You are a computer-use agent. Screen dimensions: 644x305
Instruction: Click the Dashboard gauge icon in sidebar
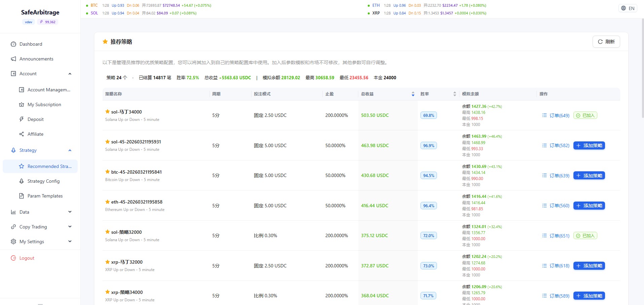[x=13, y=44]
